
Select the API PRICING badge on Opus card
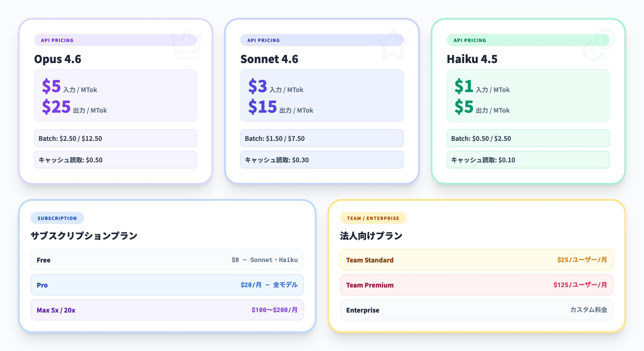point(57,40)
